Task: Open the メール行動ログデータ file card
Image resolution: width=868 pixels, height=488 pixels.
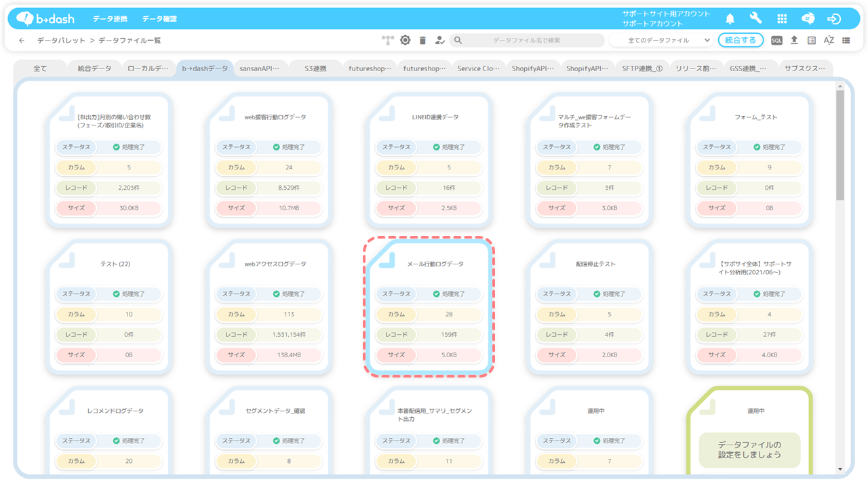Action: [x=429, y=306]
